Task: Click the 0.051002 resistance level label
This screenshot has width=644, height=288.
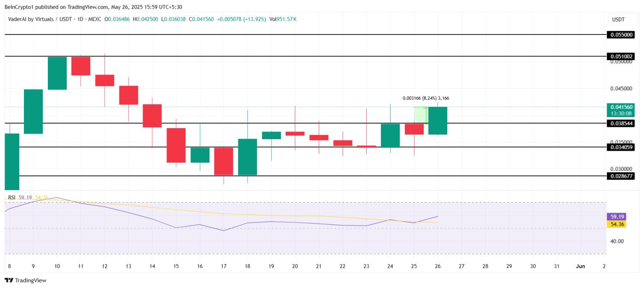Action: click(x=621, y=56)
